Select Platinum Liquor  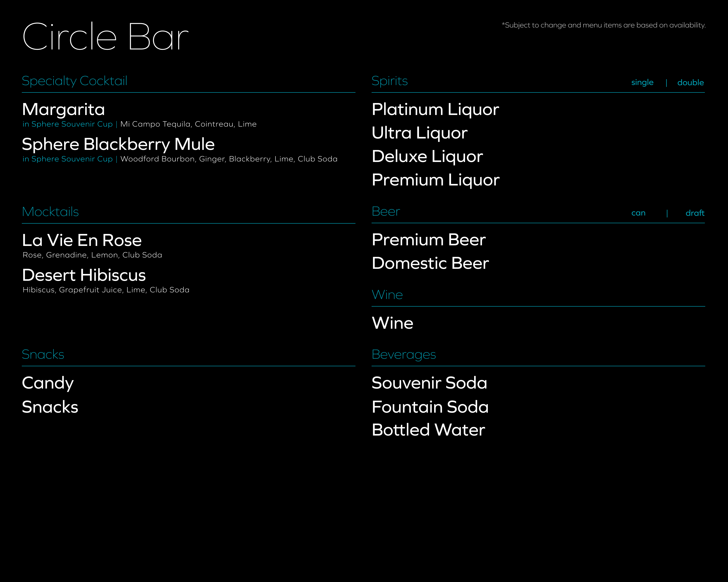pyautogui.click(x=435, y=110)
